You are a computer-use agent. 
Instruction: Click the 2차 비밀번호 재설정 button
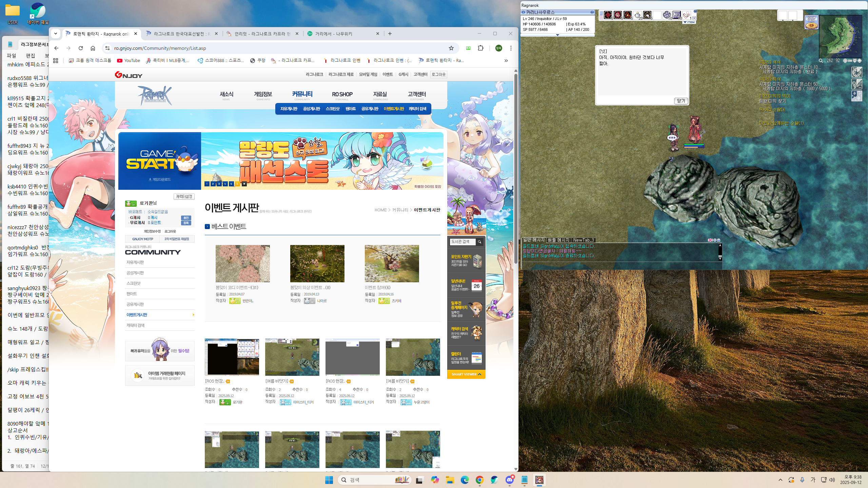tap(177, 239)
